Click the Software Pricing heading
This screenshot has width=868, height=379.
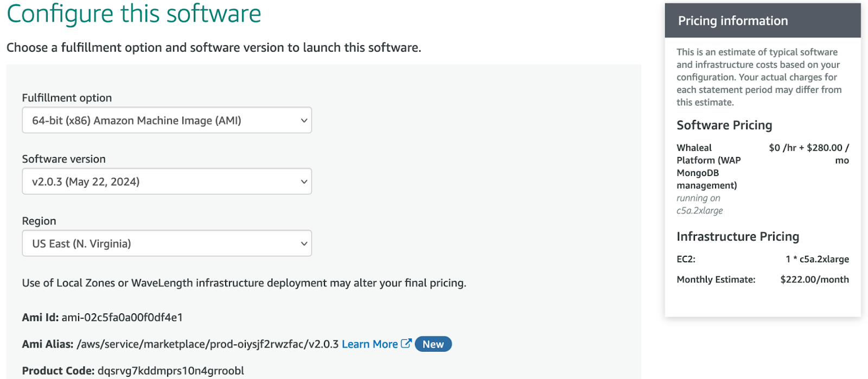pyautogui.click(x=724, y=125)
